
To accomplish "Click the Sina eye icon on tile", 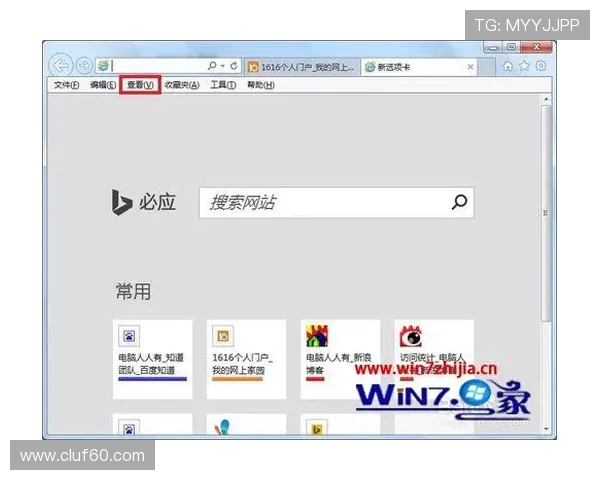I will (x=411, y=336).
